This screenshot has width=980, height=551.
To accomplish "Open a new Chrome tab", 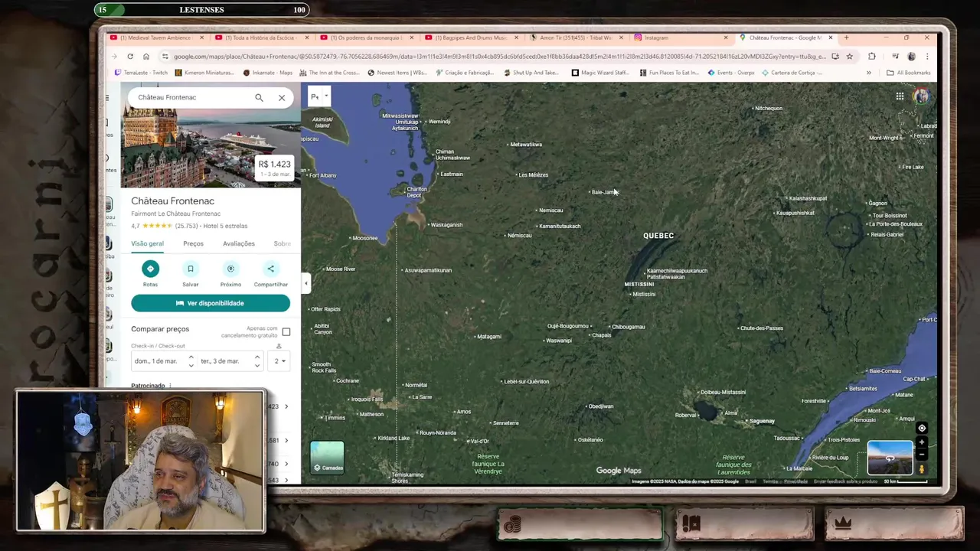I will 846,37.
